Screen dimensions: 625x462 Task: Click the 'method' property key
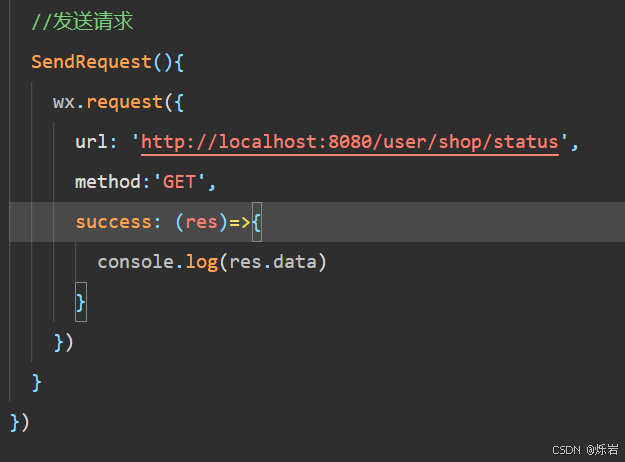(108, 182)
